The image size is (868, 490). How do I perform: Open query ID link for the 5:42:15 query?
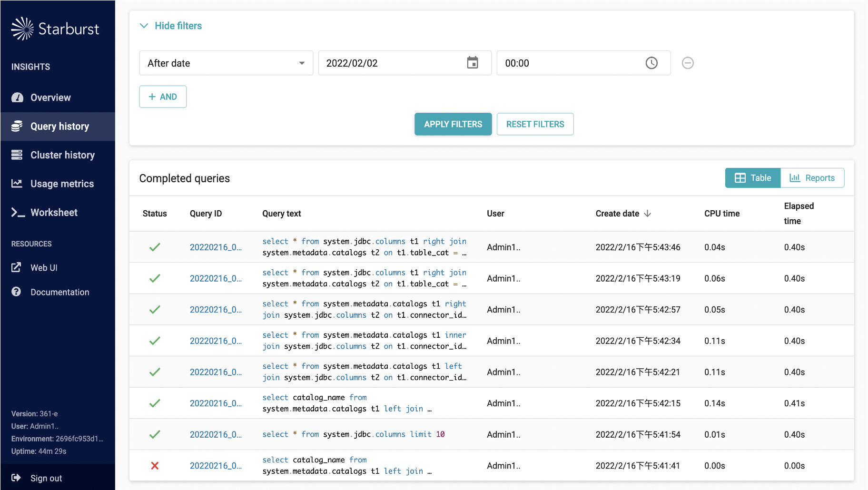216,403
